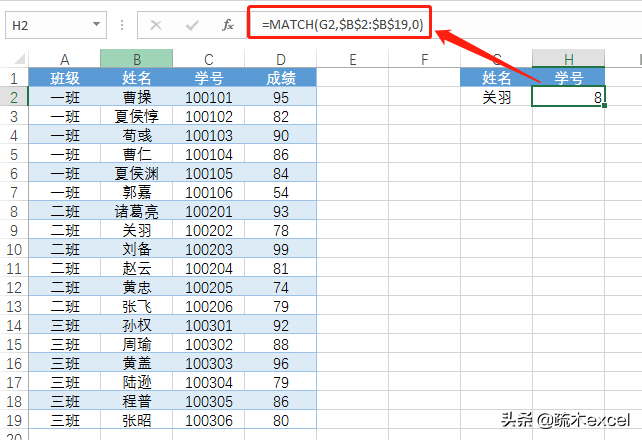Click score cell 99
This screenshot has width=642, height=440.
click(x=280, y=249)
